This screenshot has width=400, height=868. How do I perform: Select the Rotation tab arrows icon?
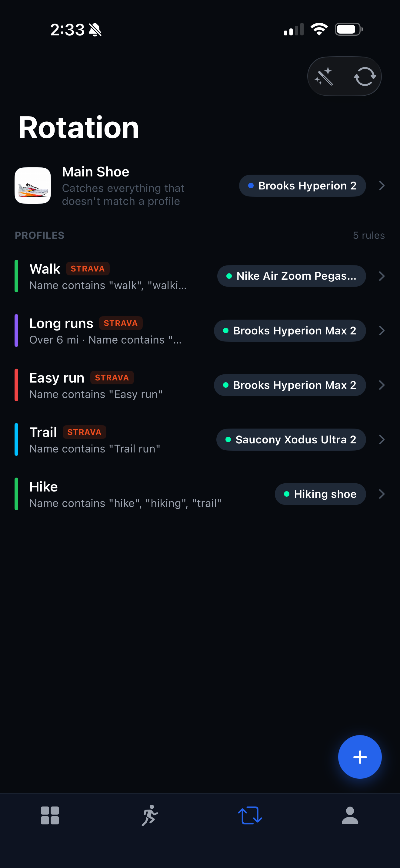click(x=250, y=815)
